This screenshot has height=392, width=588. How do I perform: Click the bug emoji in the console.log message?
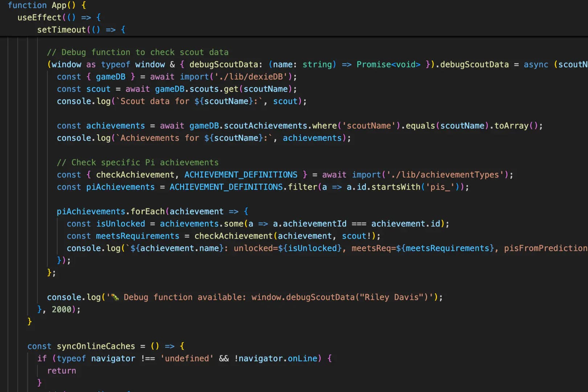[x=114, y=297]
